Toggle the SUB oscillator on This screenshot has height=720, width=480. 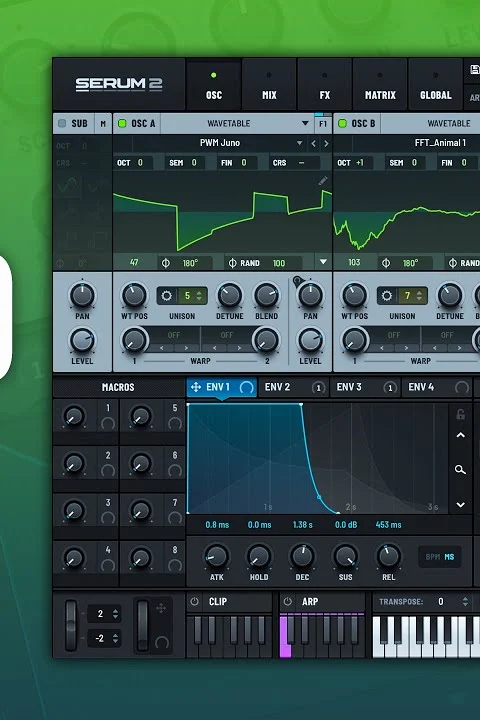coord(62,124)
